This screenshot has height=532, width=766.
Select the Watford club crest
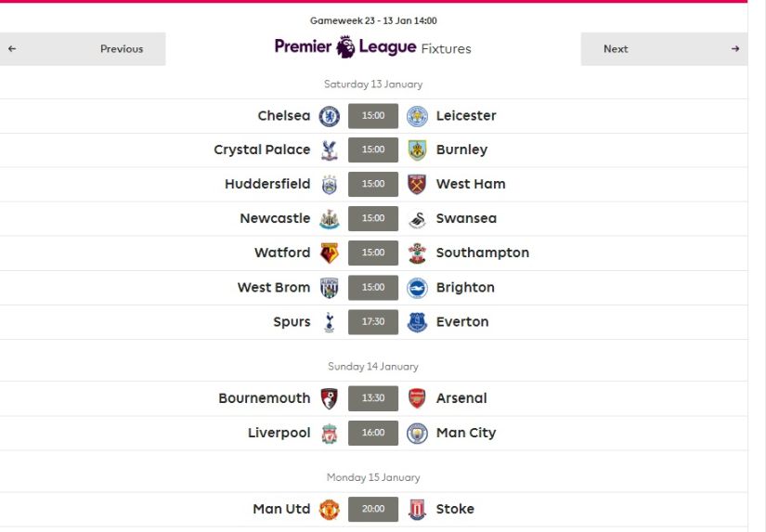330,253
